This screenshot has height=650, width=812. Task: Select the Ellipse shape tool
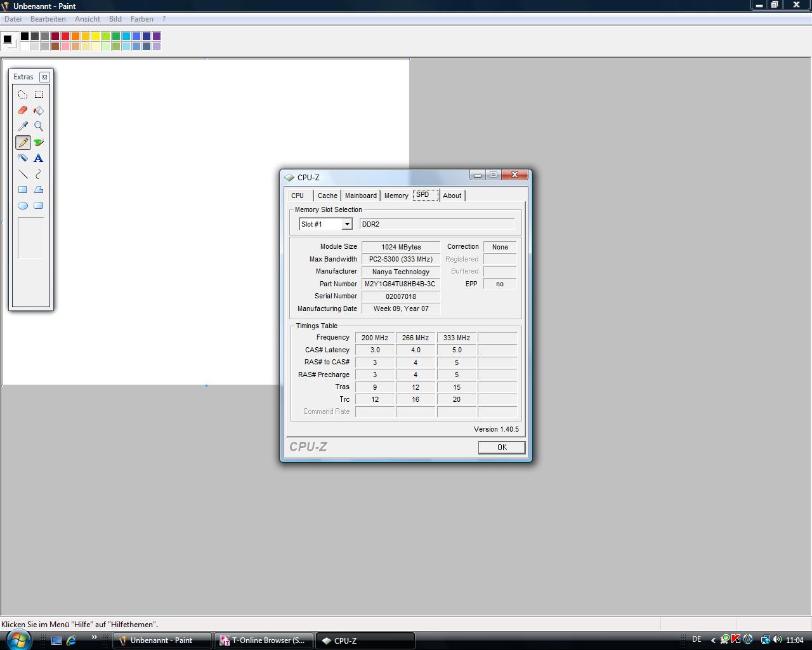(23, 206)
